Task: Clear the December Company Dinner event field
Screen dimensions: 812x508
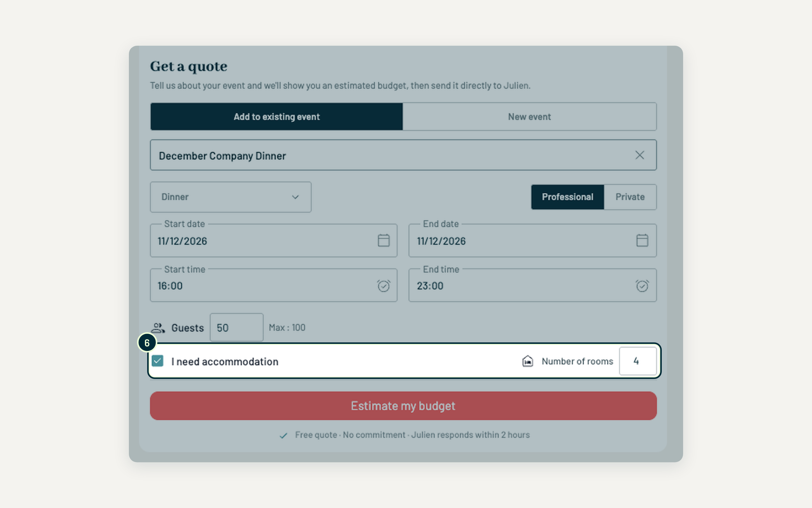Action: (639, 155)
